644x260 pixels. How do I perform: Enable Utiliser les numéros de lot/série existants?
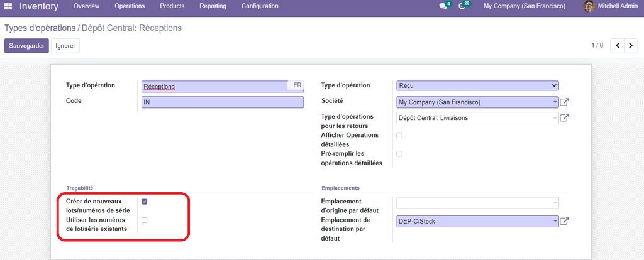[x=145, y=220]
